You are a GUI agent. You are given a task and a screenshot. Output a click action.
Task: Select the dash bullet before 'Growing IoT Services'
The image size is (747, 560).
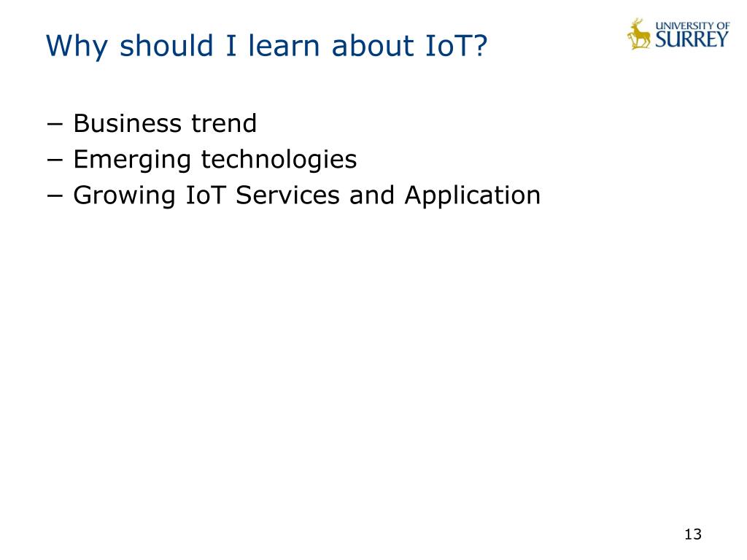click(x=55, y=196)
